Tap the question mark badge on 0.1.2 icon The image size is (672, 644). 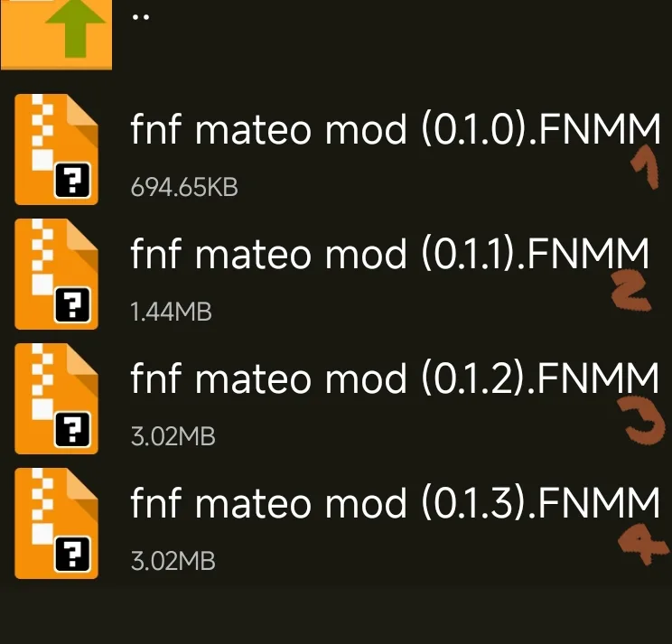(x=72, y=430)
